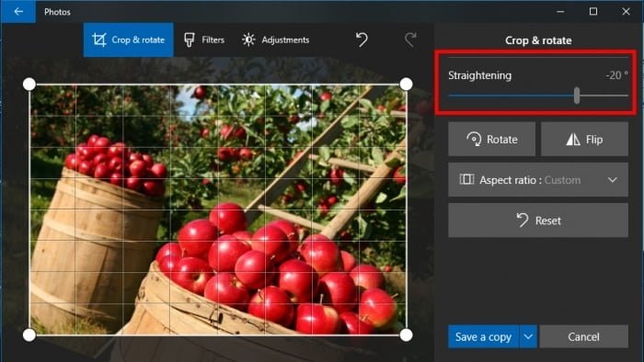Click the top-left crop corner handle
This screenshot has height=362, width=644.
[x=29, y=84]
